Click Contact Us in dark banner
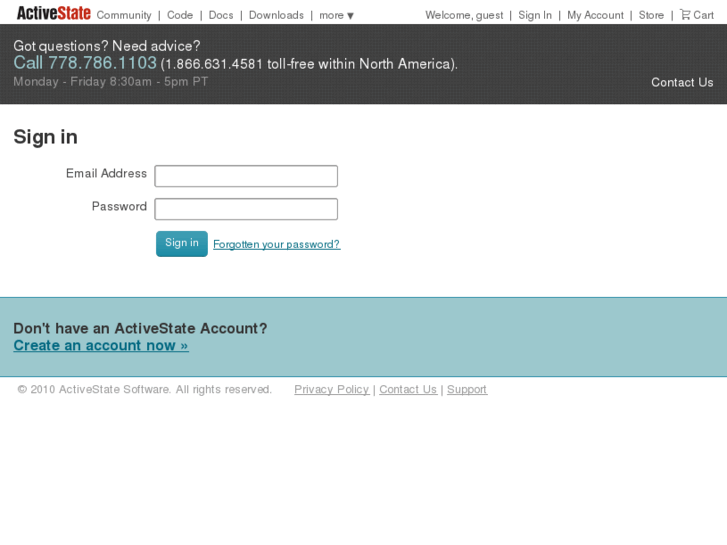727x545 pixels. 682,82
